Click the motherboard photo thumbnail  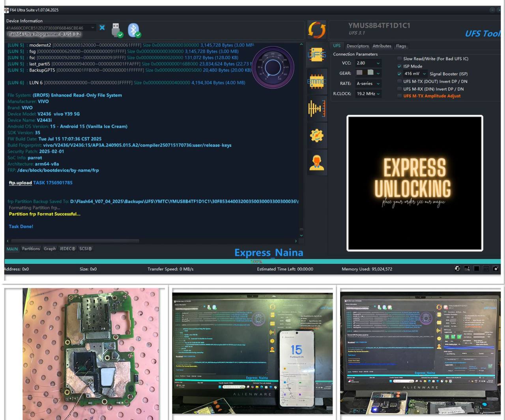[91, 354]
